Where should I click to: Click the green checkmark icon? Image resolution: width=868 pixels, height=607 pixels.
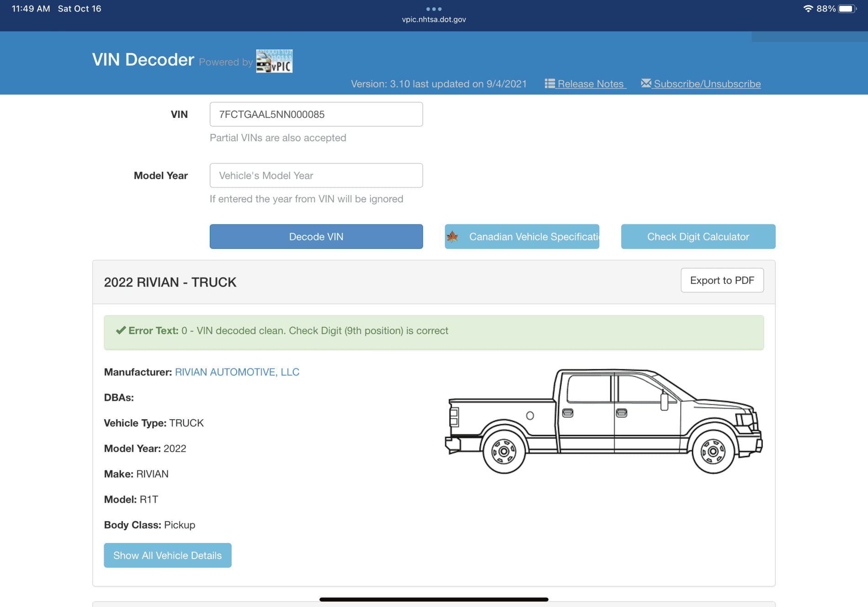tap(121, 330)
